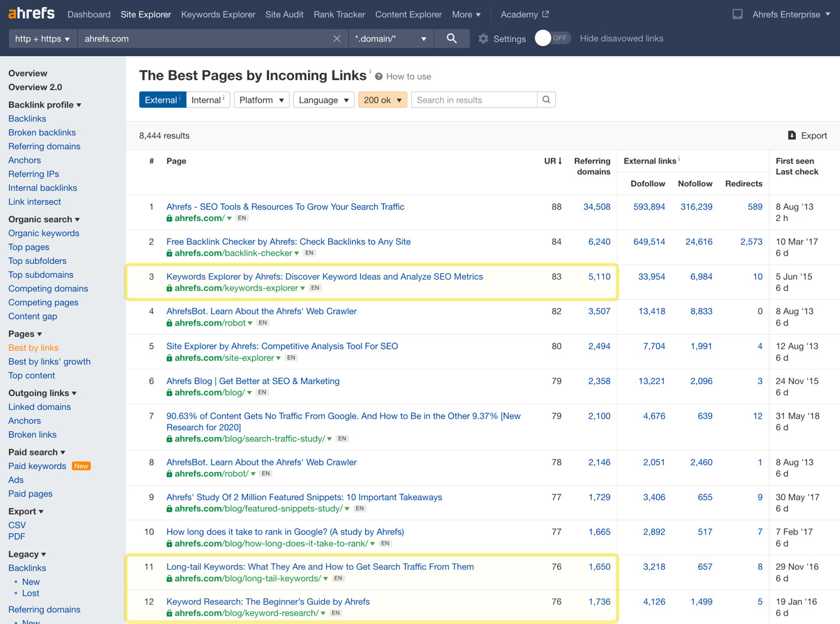Image resolution: width=840 pixels, height=624 pixels.
Task: Open Keywords Explorer from the top navigation
Action: click(218, 14)
